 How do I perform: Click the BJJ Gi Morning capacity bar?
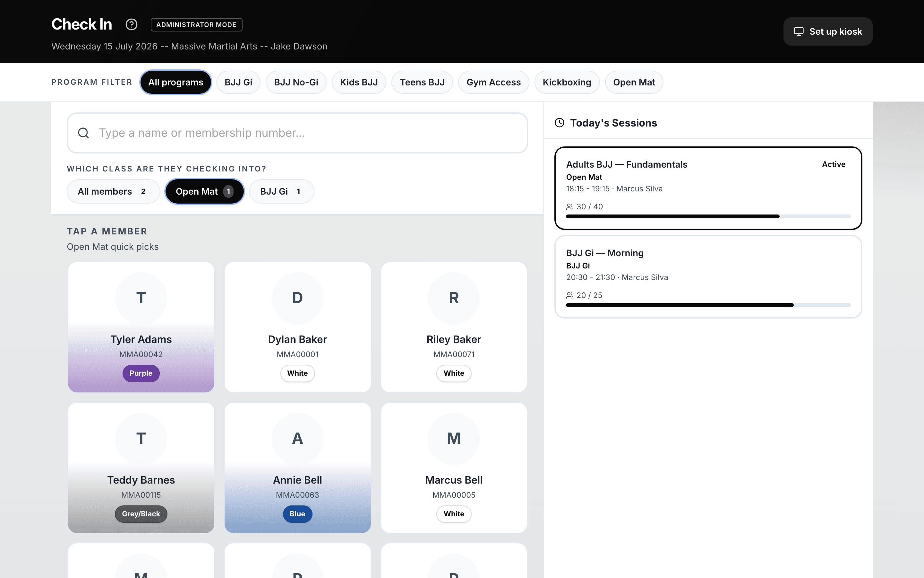tap(708, 305)
